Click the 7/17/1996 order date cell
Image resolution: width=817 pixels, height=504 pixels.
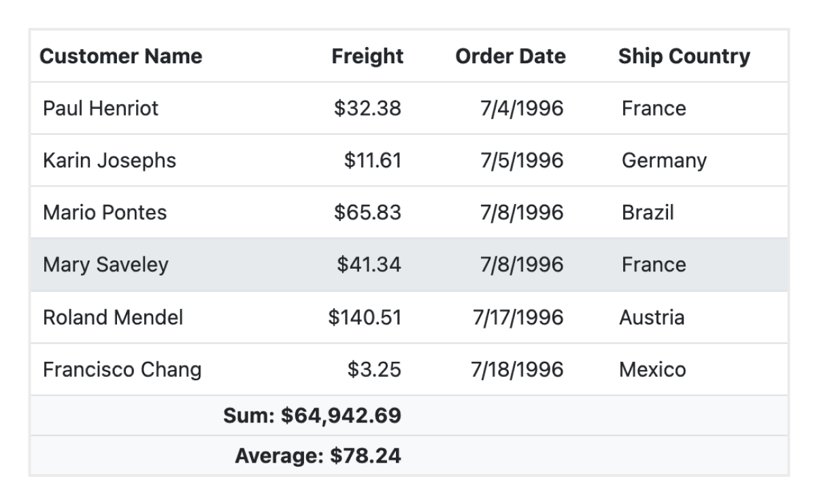pos(518,317)
